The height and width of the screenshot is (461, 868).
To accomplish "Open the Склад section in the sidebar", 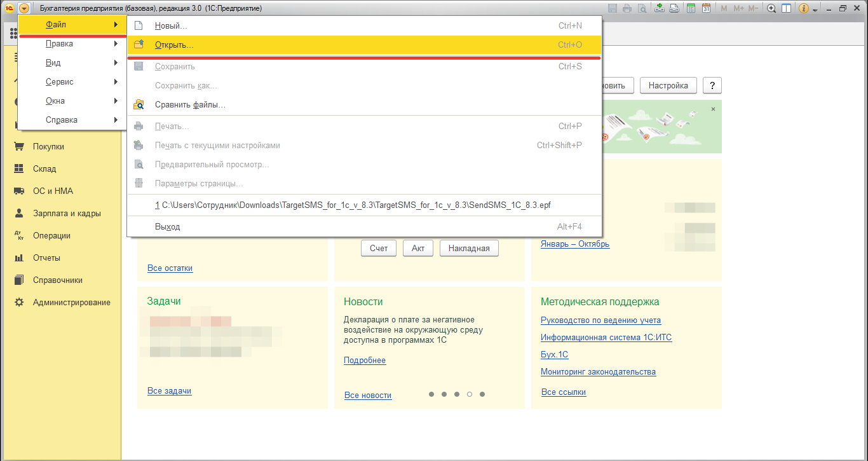I will 44,169.
